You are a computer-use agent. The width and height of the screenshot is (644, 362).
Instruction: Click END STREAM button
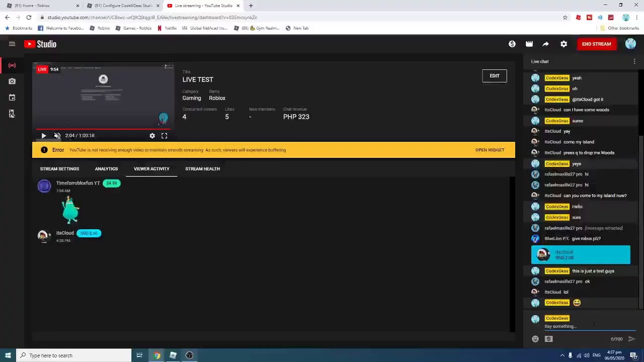pyautogui.click(x=596, y=44)
